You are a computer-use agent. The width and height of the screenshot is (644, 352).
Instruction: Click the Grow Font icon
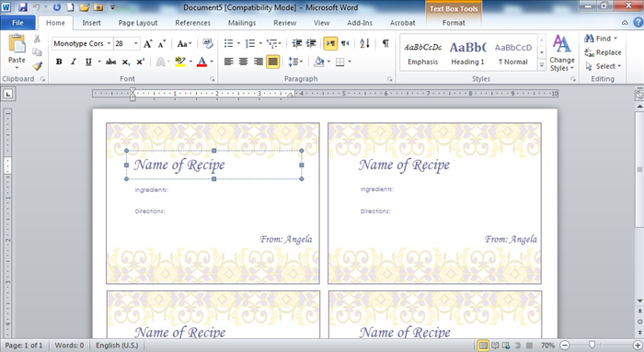pos(148,43)
